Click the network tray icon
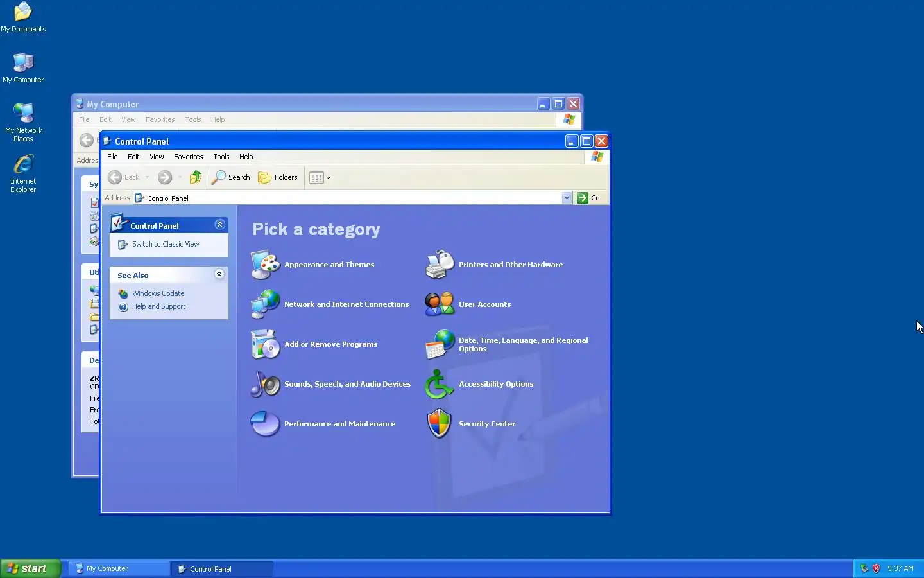 [864, 568]
